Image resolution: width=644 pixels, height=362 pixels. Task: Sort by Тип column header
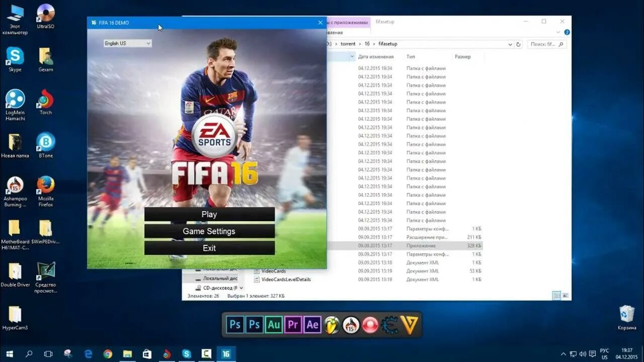[411, 57]
